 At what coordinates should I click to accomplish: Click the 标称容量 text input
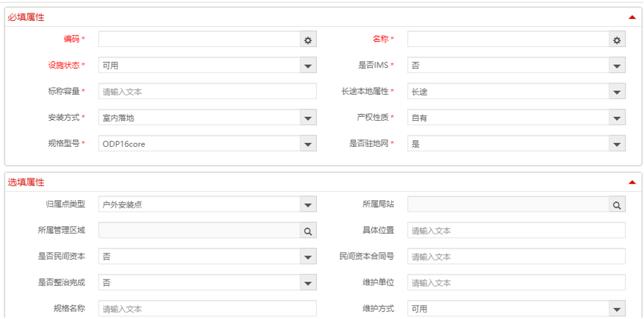click(207, 92)
